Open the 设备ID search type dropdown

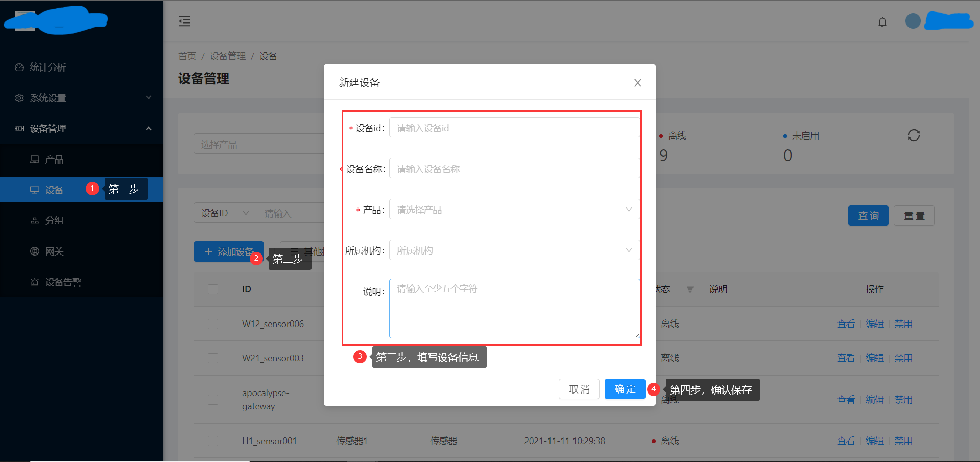click(x=225, y=213)
